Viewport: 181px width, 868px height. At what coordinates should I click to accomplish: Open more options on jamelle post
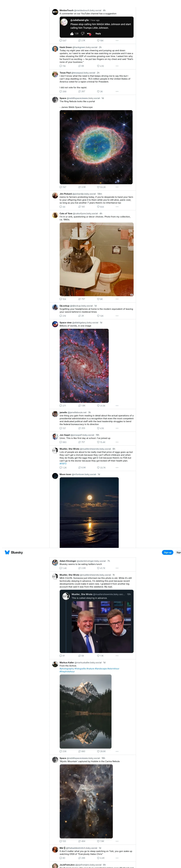117,428
